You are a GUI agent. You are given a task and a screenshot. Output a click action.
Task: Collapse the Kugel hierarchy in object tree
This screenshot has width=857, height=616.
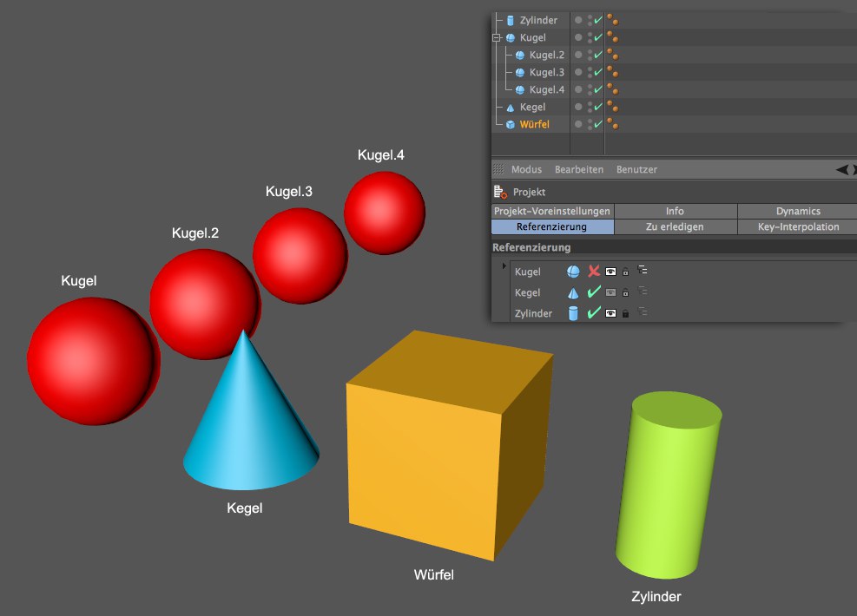tap(497, 38)
